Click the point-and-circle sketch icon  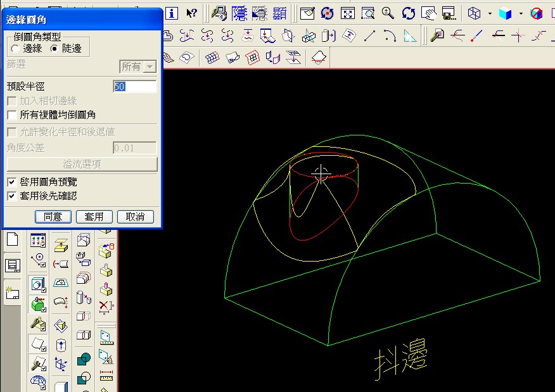coord(38,260)
